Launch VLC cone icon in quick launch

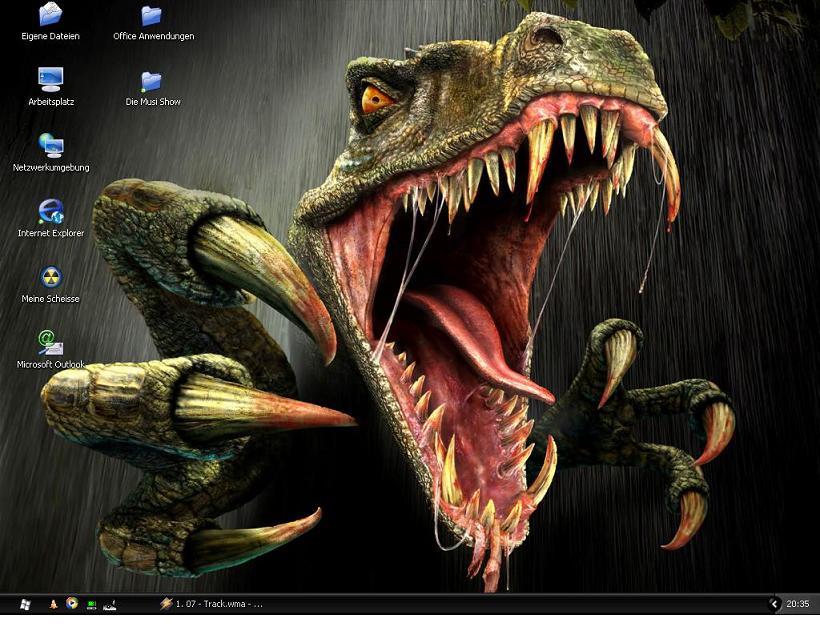point(53,604)
